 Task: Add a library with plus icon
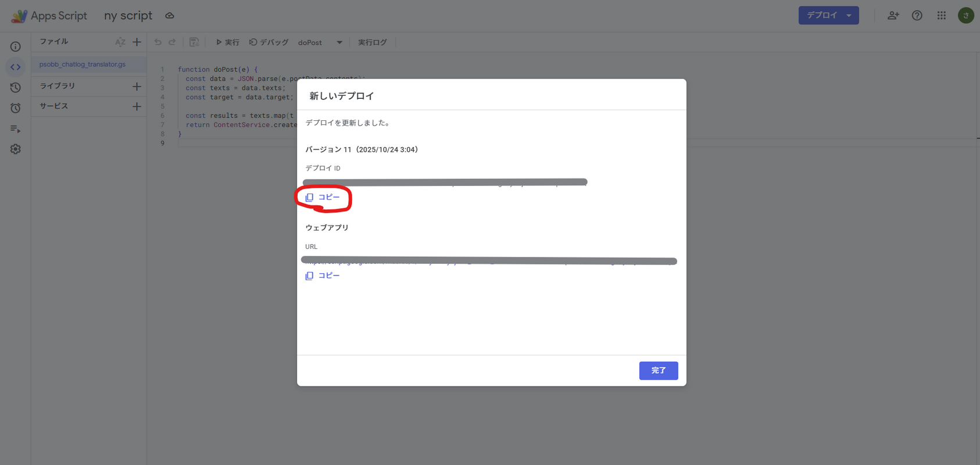point(137,86)
